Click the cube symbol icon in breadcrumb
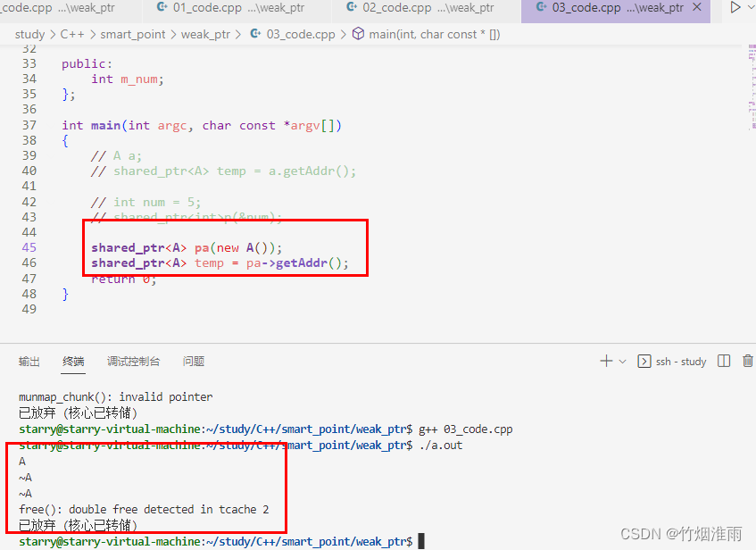This screenshot has height=550, width=756. coord(358,34)
